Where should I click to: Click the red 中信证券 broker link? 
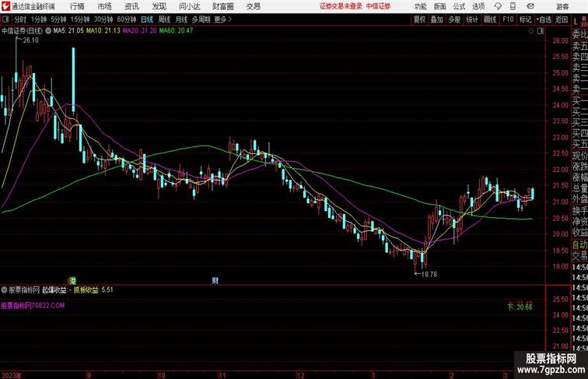tap(378, 6)
